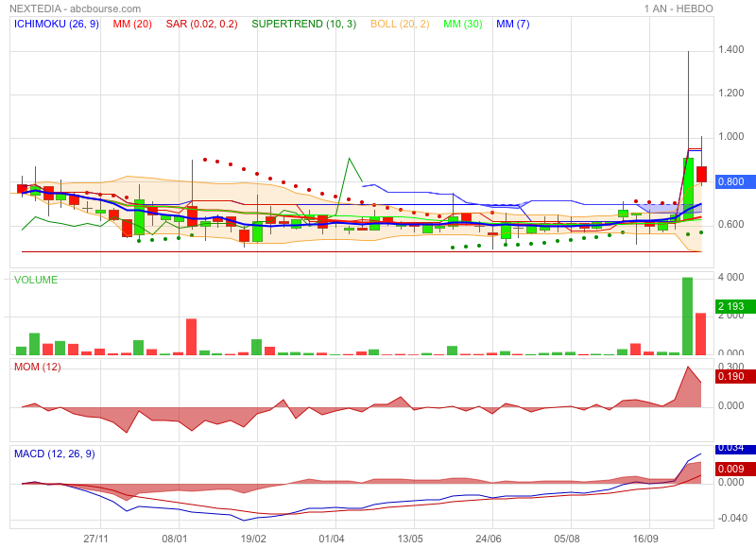Click the MOM (12) panel label
756x548 pixels.
pos(38,368)
